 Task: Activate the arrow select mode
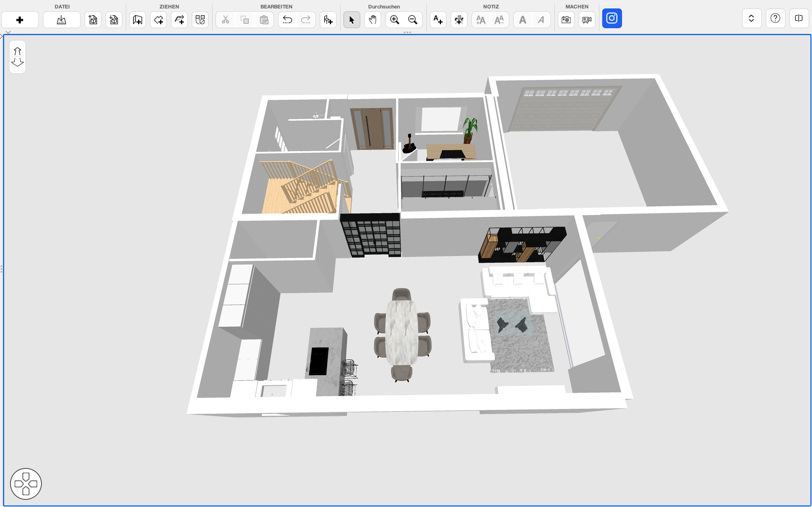click(352, 20)
